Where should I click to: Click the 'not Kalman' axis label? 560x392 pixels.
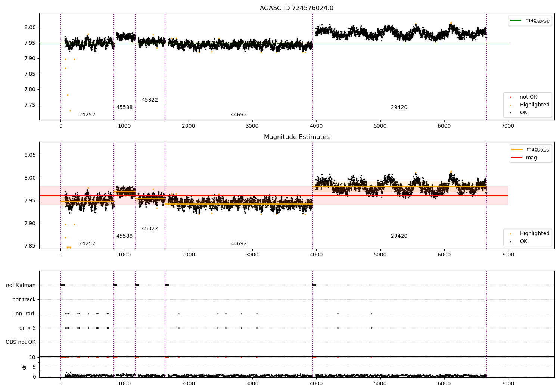point(21,285)
